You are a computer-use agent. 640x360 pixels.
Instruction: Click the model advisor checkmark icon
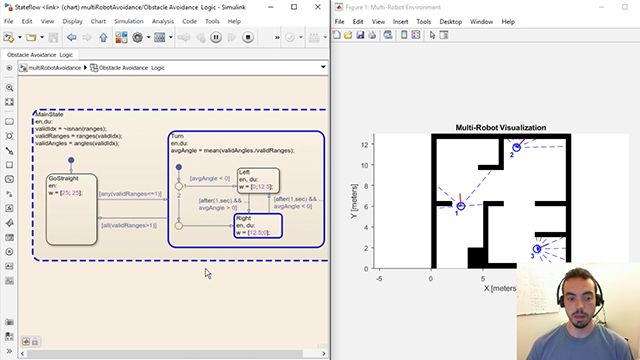pos(290,38)
